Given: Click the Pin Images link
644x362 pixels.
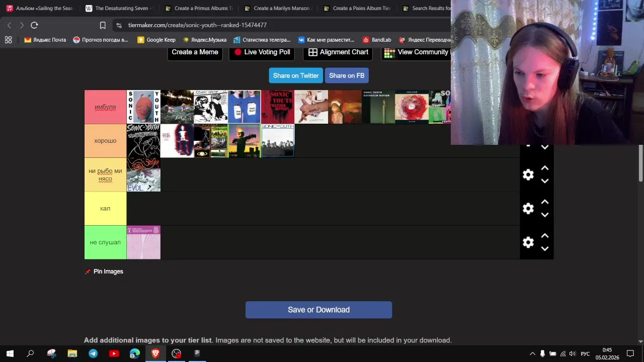Looking at the screenshot, I should [x=104, y=271].
